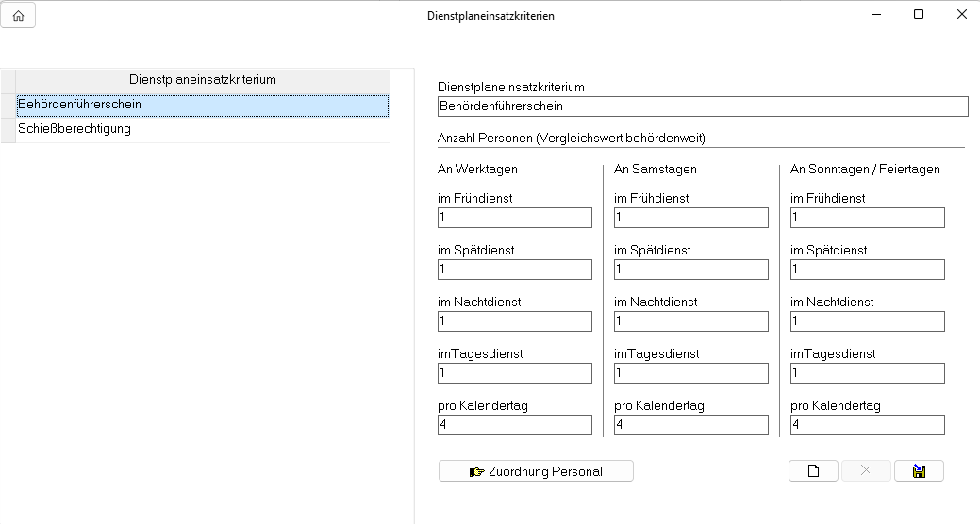This screenshot has height=524, width=980.
Task: Maximize the Dienstplaneinsatzkriterien window
Action: [919, 15]
